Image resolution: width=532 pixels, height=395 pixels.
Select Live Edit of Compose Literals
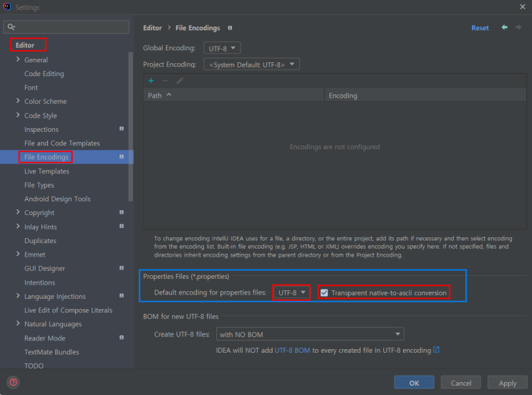pos(68,310)
